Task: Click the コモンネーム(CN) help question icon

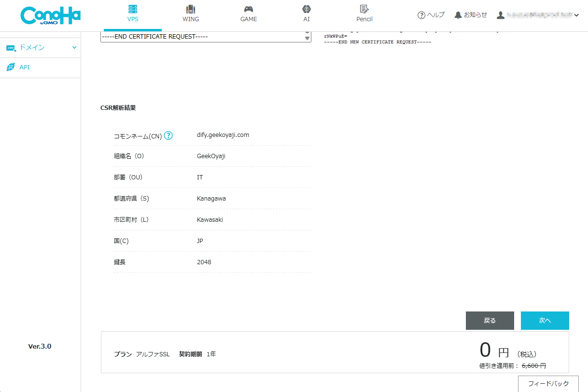Action: pos(168,135)
